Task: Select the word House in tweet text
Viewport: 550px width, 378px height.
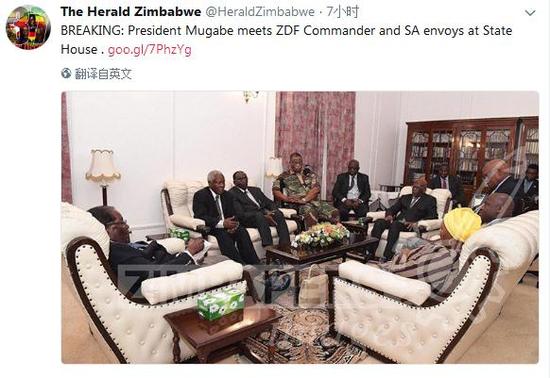Action: 79,49
